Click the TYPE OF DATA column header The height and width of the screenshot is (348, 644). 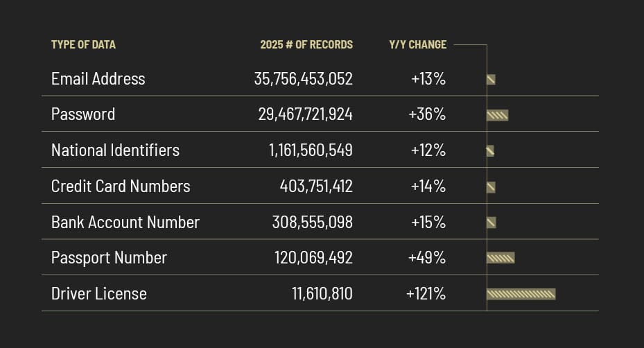[x=83, y=44]
